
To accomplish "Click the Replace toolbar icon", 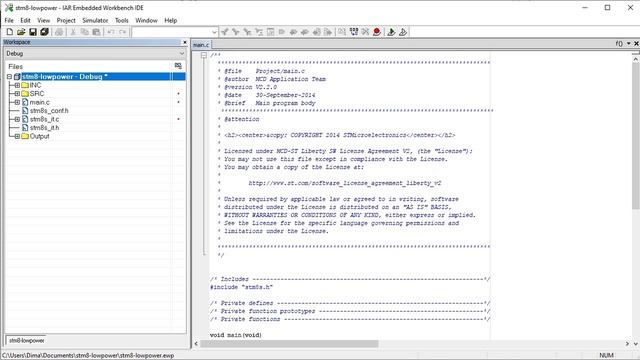I will click(259, 32).
